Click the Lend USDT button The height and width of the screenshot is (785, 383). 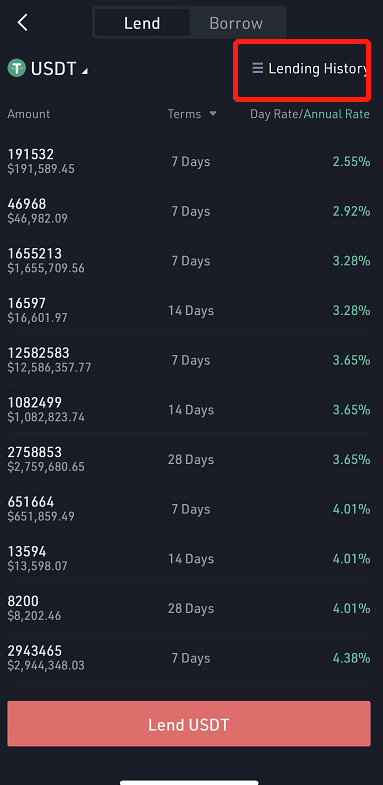(x=189, y=724)
